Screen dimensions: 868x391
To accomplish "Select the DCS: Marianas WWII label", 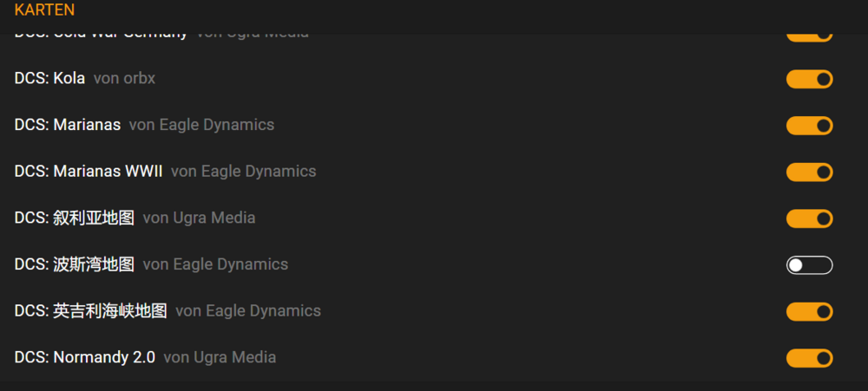I will click(x=89, y=172).
